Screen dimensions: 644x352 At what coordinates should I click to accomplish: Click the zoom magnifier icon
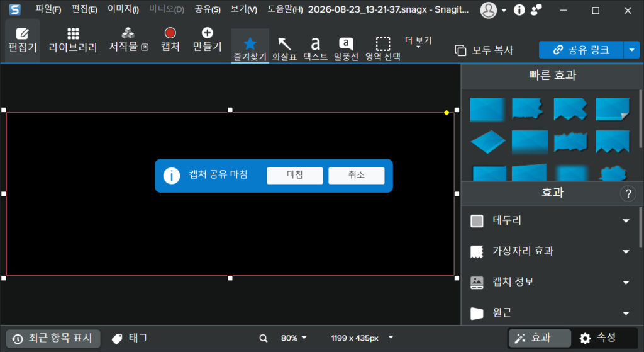(264, 338)
